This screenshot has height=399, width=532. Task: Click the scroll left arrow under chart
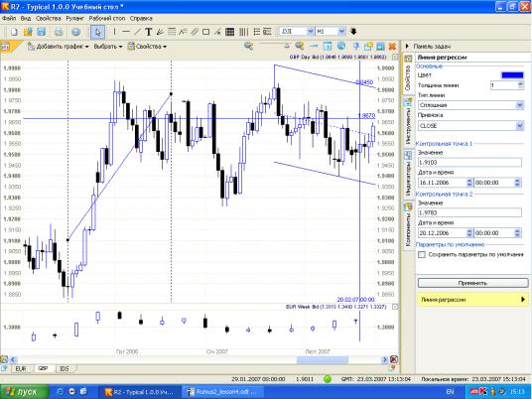click(x=13, y=359)
